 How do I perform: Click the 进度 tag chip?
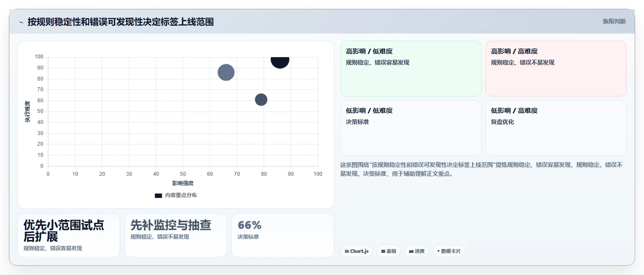[416, 251]
